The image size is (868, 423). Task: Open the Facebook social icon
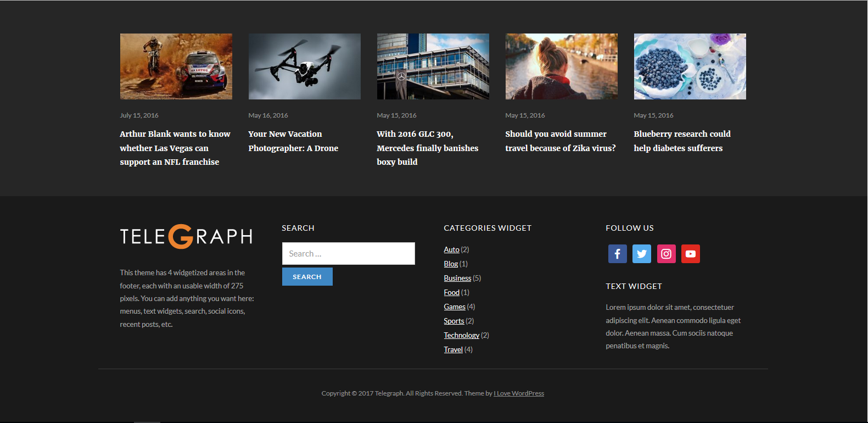click(617, 254)
